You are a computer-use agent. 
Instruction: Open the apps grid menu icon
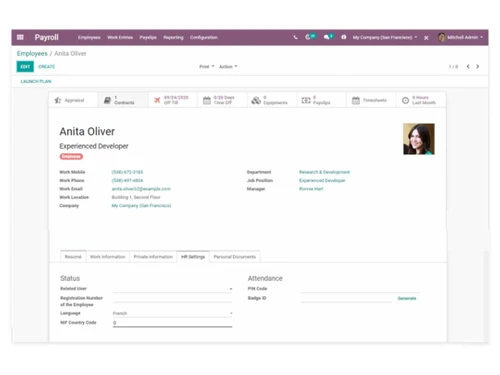point(20,37)
